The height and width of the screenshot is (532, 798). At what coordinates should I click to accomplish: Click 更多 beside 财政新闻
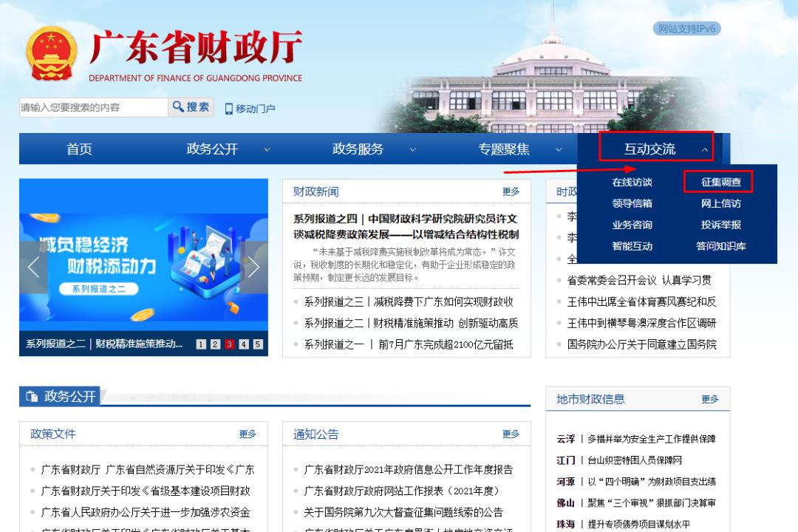pyautogui.click(x=511, y=191)
